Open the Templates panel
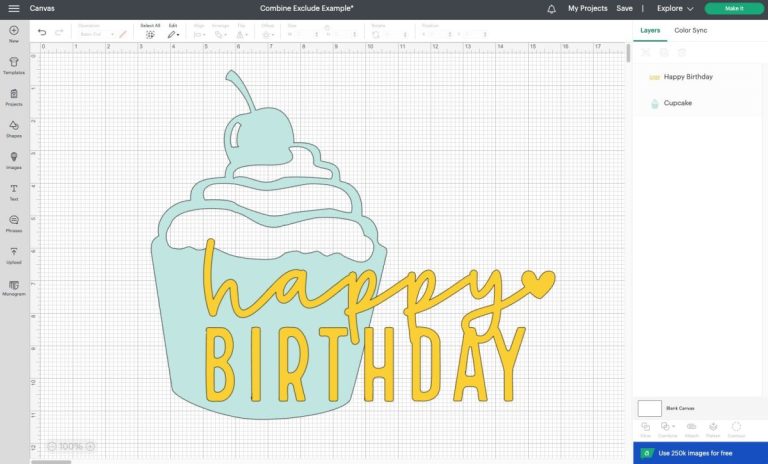This screenshot has width=768, height=464. [14, 64]
